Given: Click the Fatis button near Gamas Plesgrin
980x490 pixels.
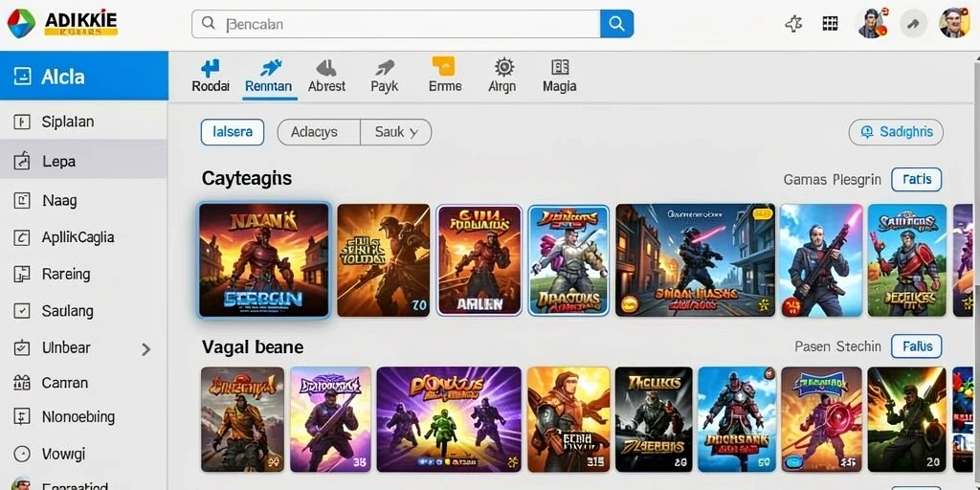Looking at the screenshot, I should [x=916, y=179].
